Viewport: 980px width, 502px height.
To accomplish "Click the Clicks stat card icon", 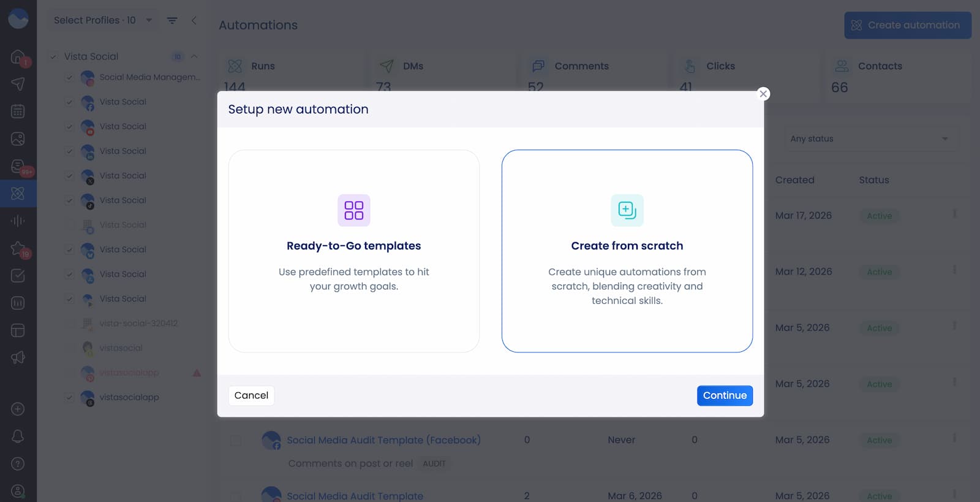I will tap(690, 66).
